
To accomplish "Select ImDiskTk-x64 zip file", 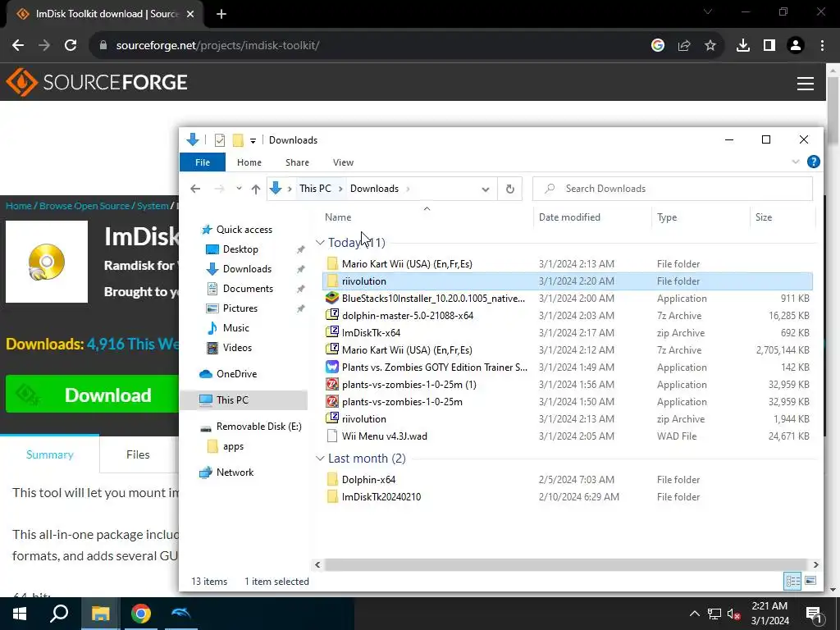I will [x=371, y=333].
